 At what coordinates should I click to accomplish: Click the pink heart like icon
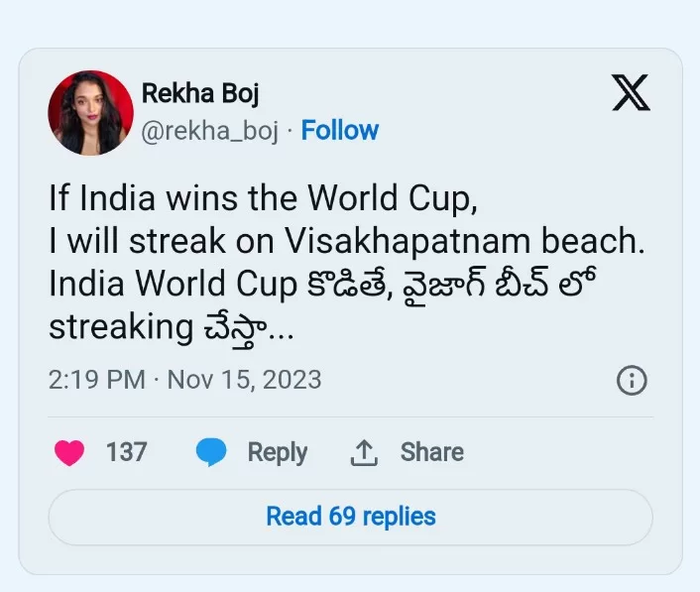pyautogui.click(x=69, y=452)
